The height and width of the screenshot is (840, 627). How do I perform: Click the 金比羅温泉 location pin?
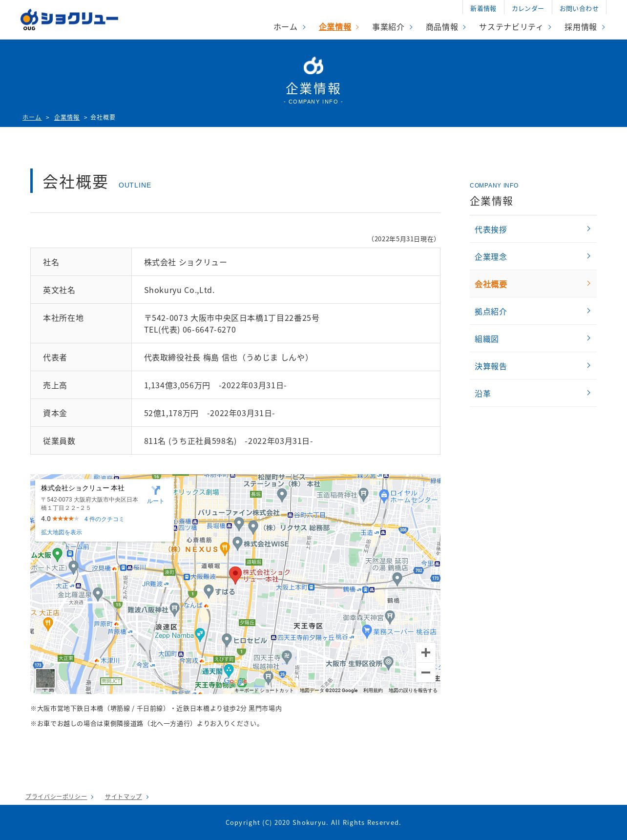[98, 594]
